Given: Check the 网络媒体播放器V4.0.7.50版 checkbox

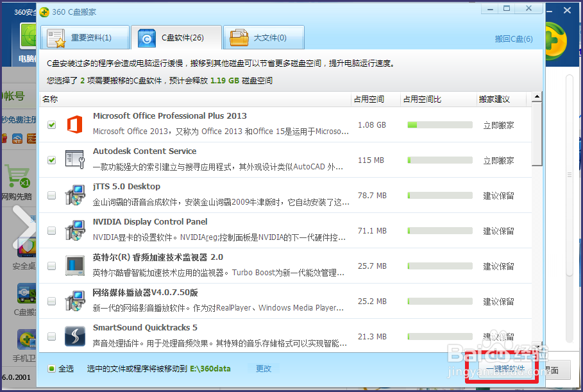Looking at the screenshot, I should 52,302.
